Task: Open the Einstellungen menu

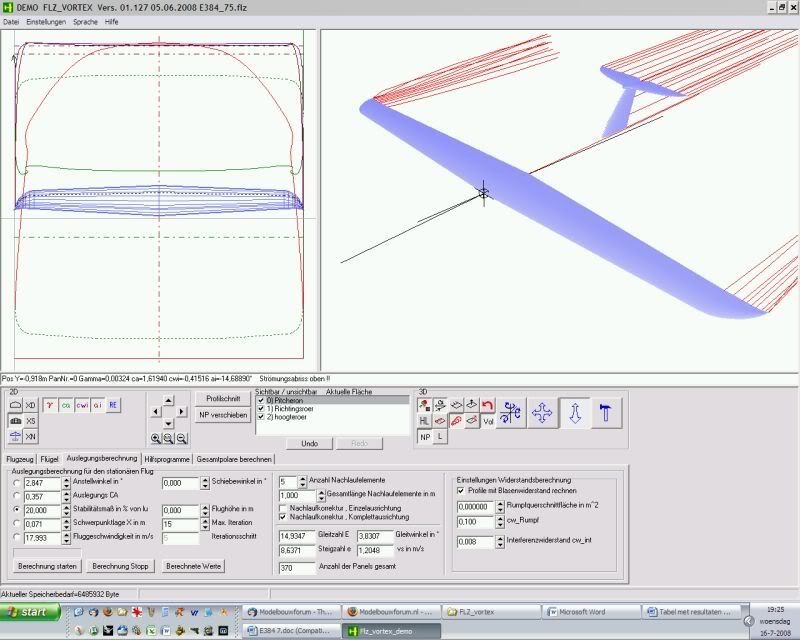Action: tap(46, 22)
